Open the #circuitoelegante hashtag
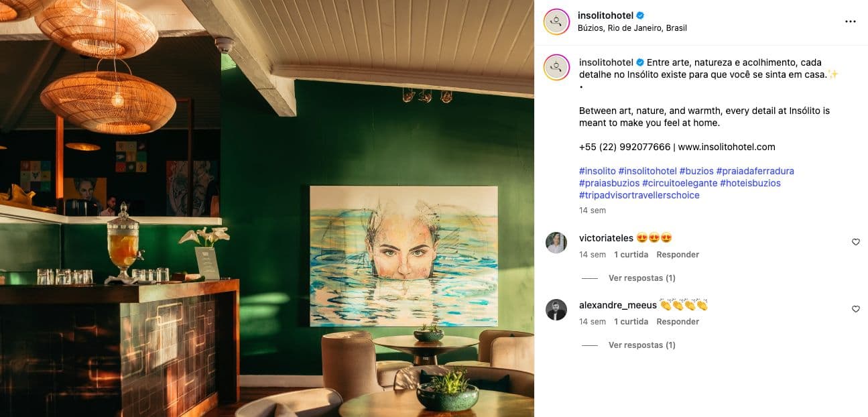Viewport: 868px width, 417px height. pos(680,183)
